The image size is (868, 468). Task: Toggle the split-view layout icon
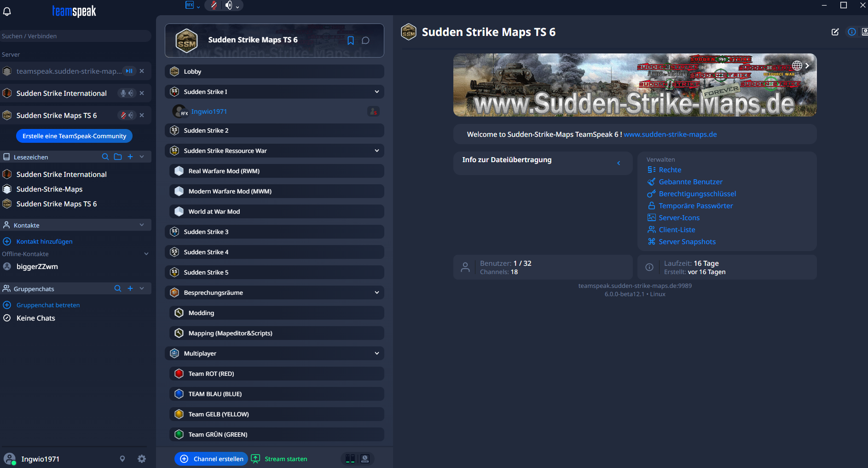point(350,459)
